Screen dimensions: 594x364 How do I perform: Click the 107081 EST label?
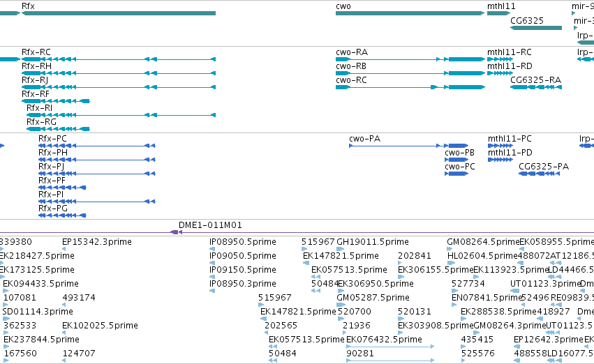tap(20, 298)
